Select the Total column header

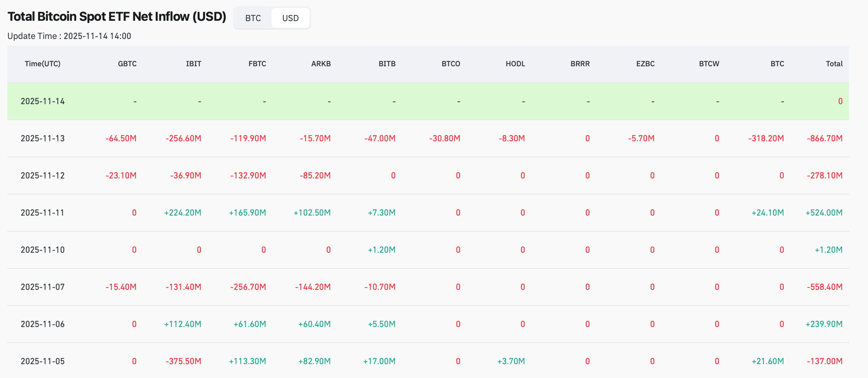(834, 64)
